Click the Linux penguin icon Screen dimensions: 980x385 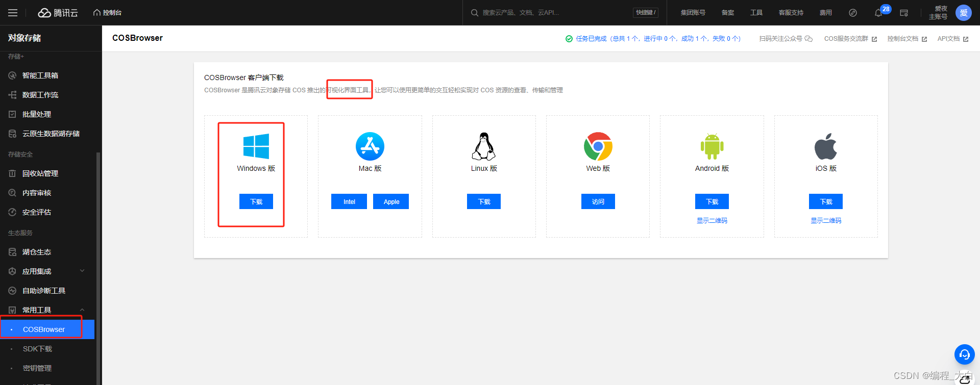[484, 146]
